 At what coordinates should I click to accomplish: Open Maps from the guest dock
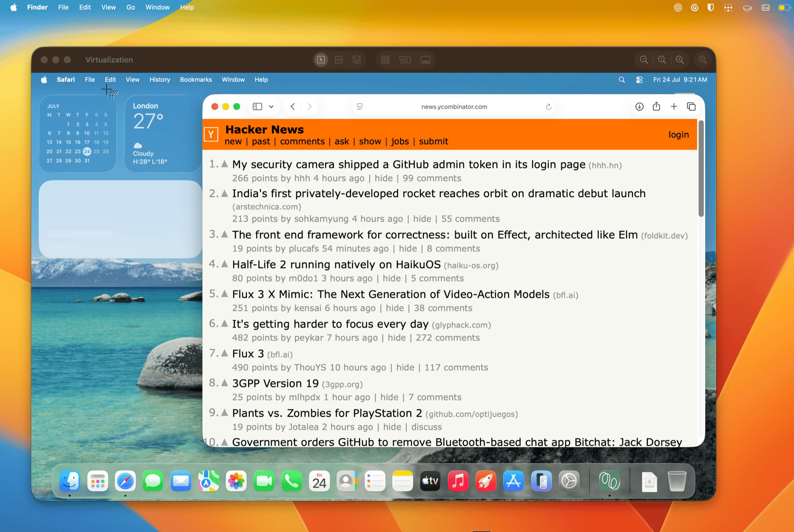(208, 481)
